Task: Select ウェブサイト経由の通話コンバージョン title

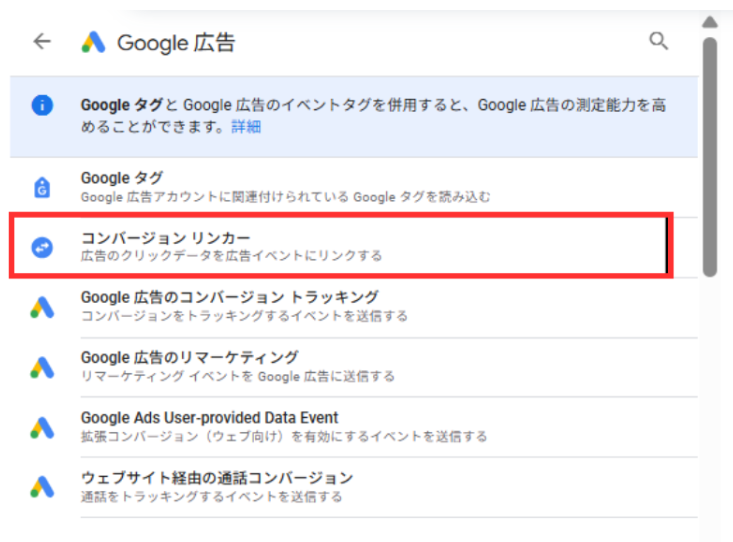Action: [217, 478]
